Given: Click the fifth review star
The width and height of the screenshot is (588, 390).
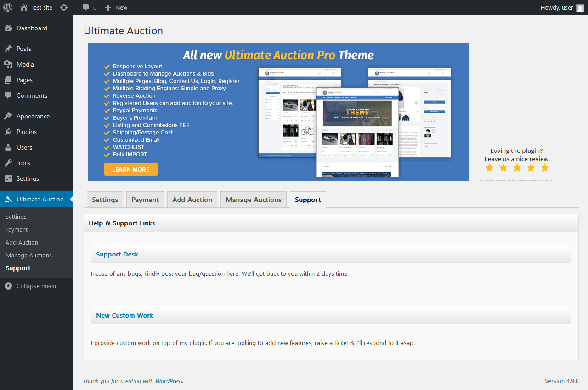Looking at the screenshot, I should tap(545, 167).
